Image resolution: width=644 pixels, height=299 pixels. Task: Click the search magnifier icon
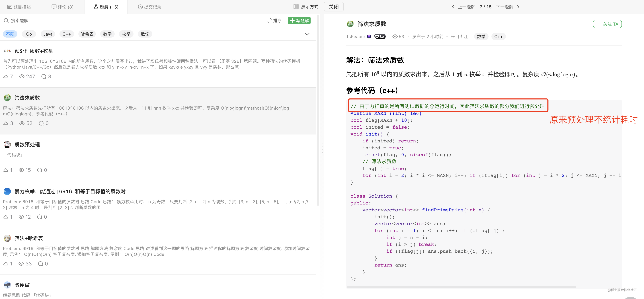tap(6, 21)
